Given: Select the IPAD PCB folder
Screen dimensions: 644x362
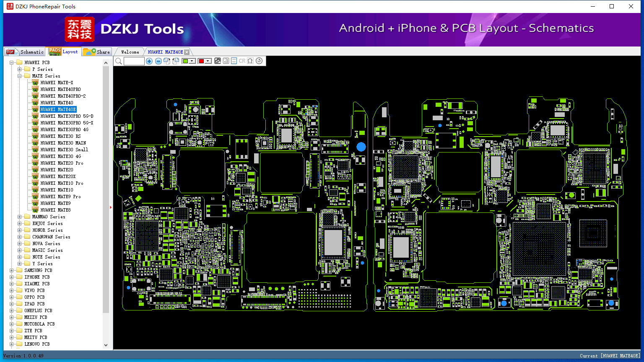Looking at the screenshot, I should coord(34,304).
